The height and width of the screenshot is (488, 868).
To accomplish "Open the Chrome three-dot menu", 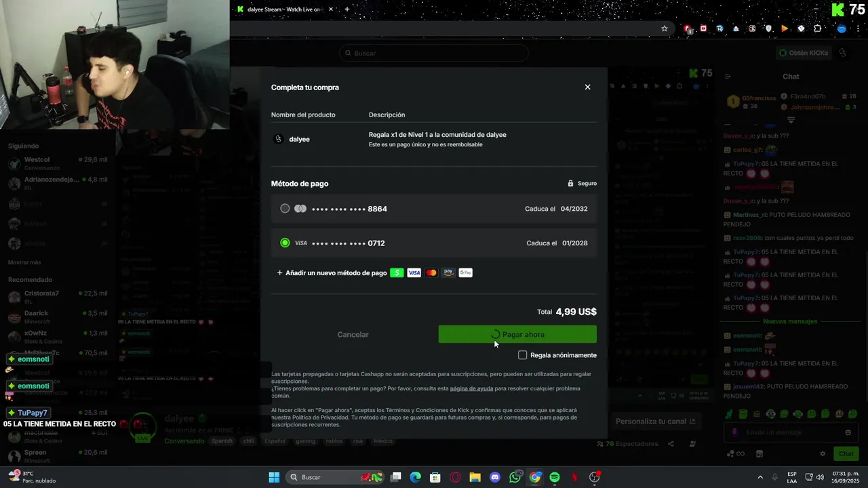I will pyautogui.click(x=858, y=28).
